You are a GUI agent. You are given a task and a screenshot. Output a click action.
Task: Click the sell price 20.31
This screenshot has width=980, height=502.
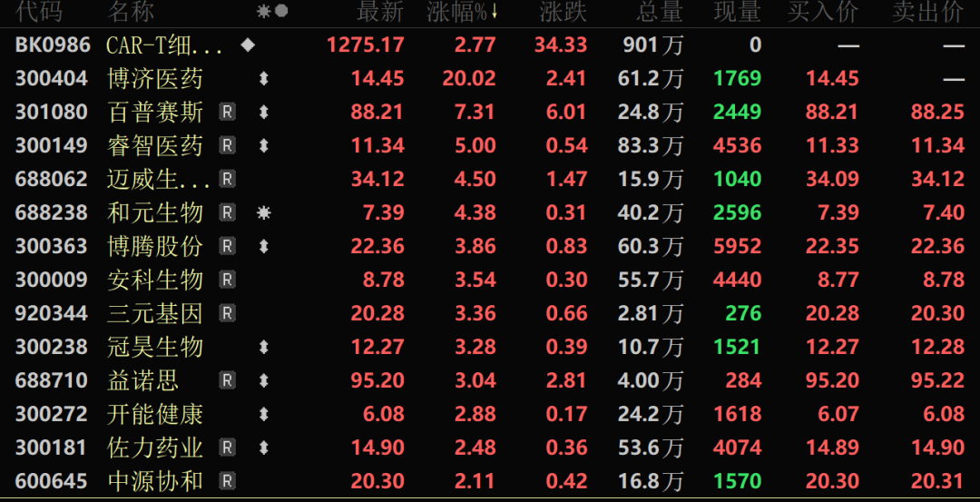point(937,481)
